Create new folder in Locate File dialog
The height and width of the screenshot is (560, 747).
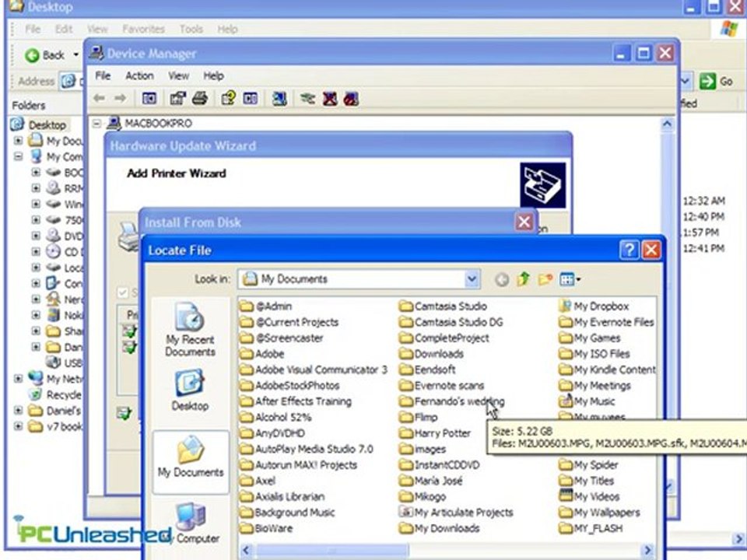tap(545, 279)
